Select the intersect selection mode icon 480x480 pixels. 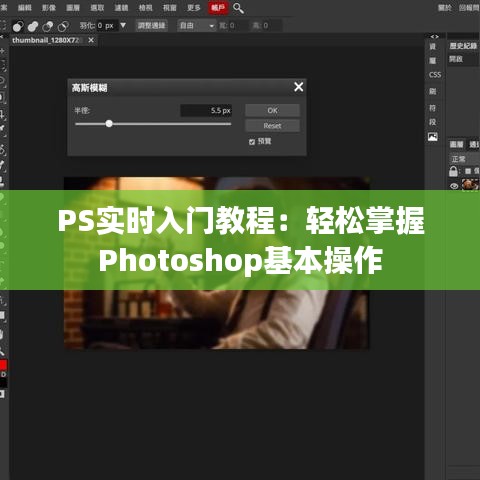click(63, 26)
